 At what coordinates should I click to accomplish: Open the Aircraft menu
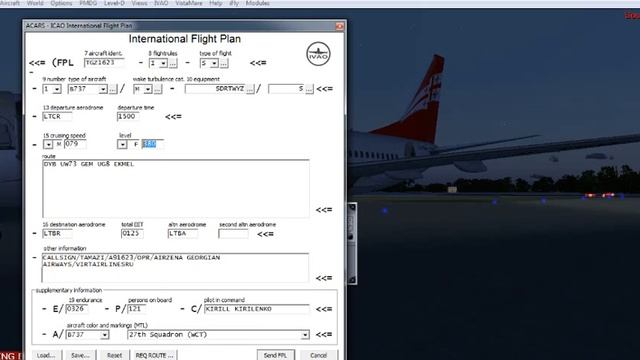[10, 3]
